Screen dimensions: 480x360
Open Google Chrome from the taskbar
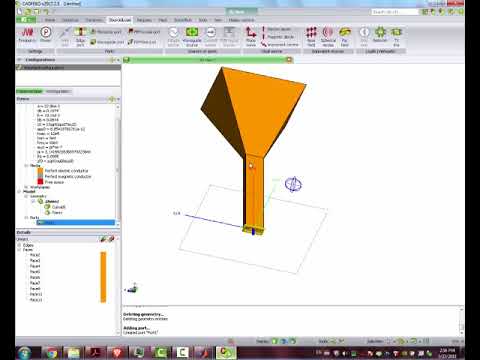pyautogui.click(x=52, y=353)
